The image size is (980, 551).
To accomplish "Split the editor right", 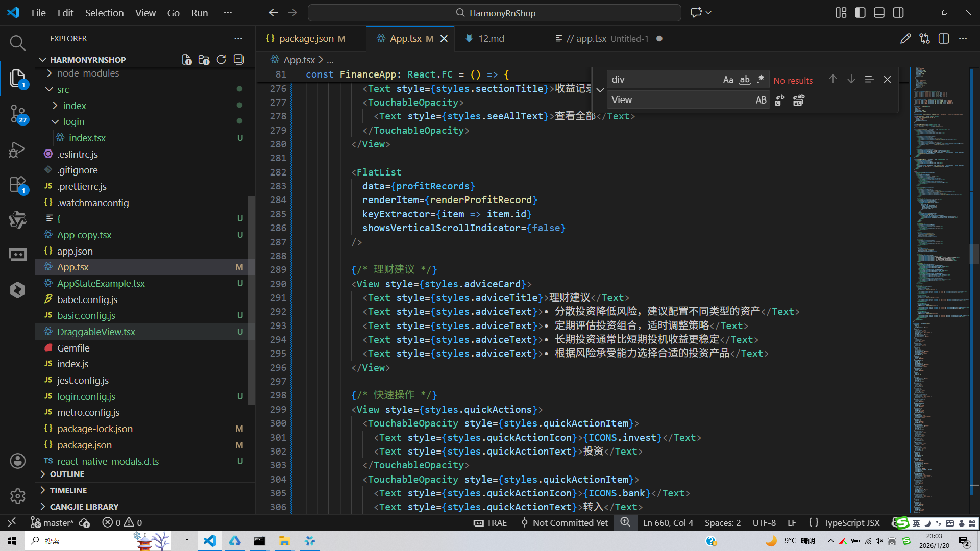I will [944, 39].
